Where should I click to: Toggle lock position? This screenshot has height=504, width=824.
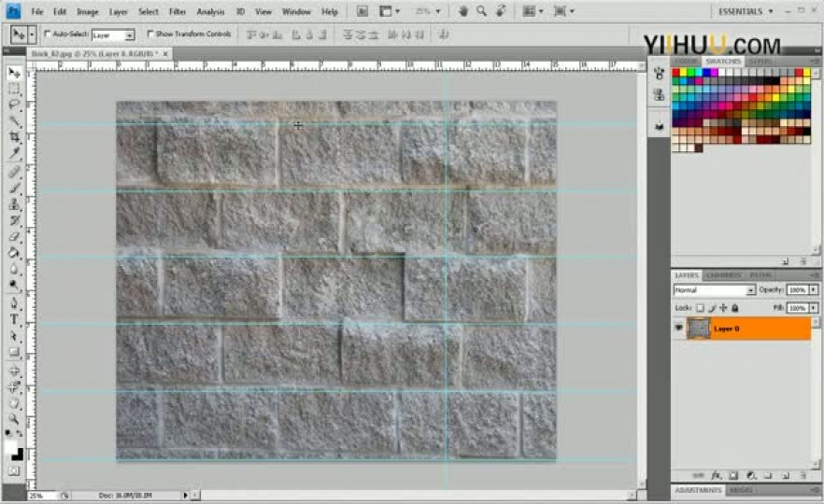pyautogui.click(x=724, y=308)
